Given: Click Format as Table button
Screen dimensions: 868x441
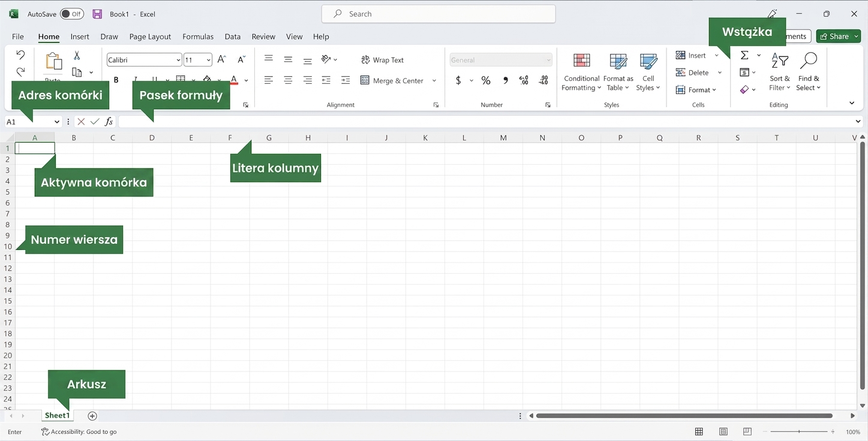Looking at the screenshot, I should coord(618,72).
